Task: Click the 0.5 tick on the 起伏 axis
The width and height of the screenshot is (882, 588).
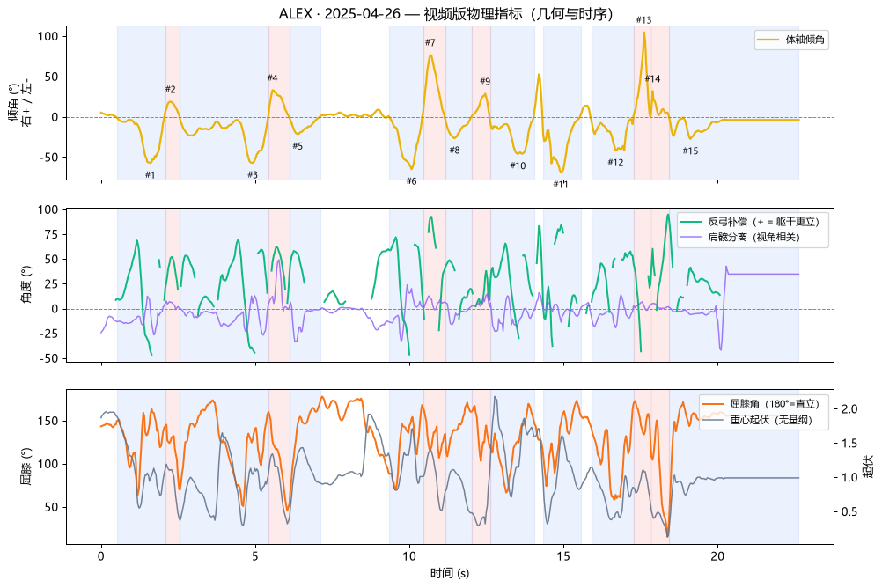Action: (849, 511)
